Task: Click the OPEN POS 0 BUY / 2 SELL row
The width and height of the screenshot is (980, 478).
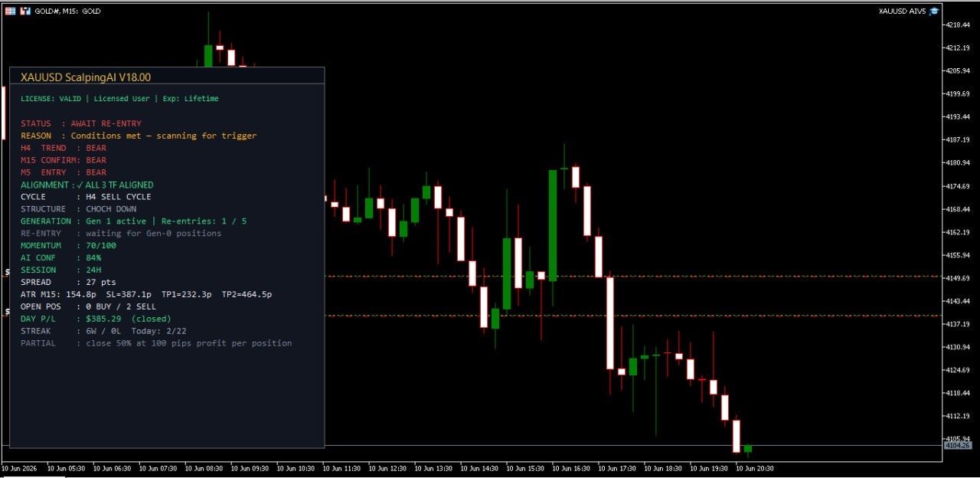Action: pos(88,306)
